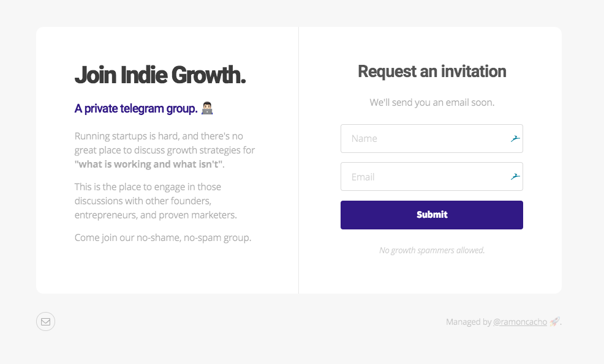Click the rocket emoji beside @ramoncacho

[x=554, y=321]
